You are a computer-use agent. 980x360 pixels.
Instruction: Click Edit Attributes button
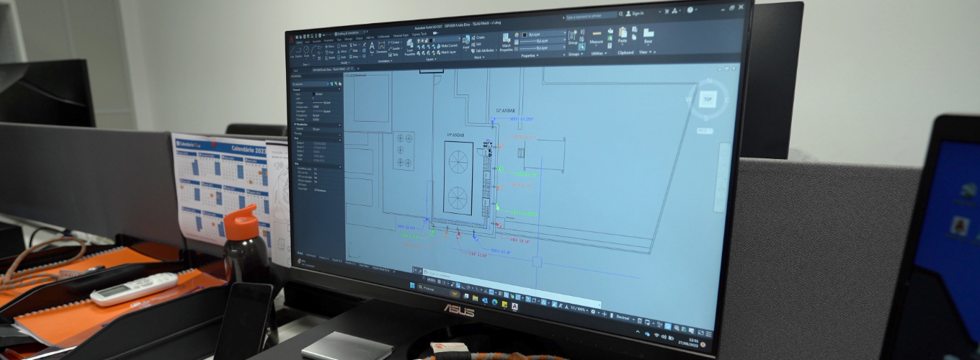click(483, 50)
